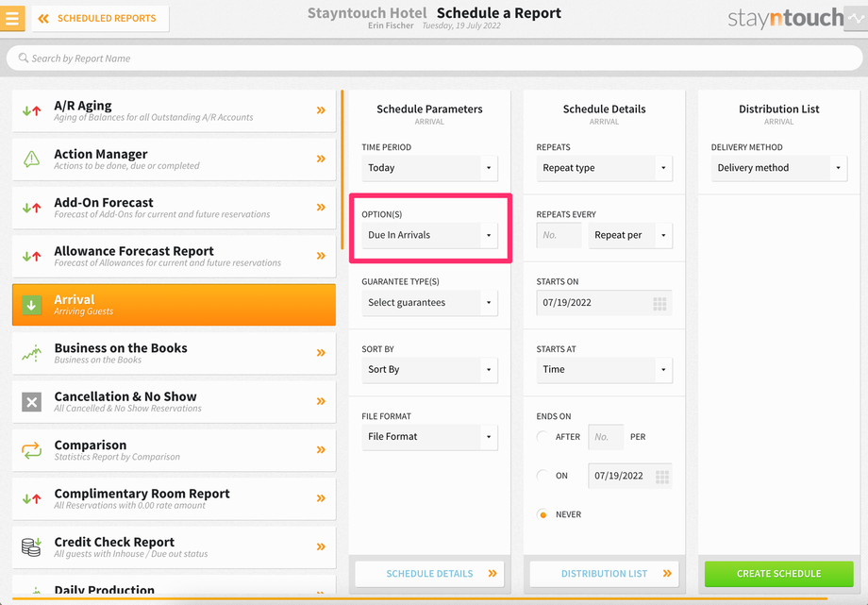This screenshot has height=605, width=868.
Task: Select the A/R Aging report
Action: [x=174, y=110]
